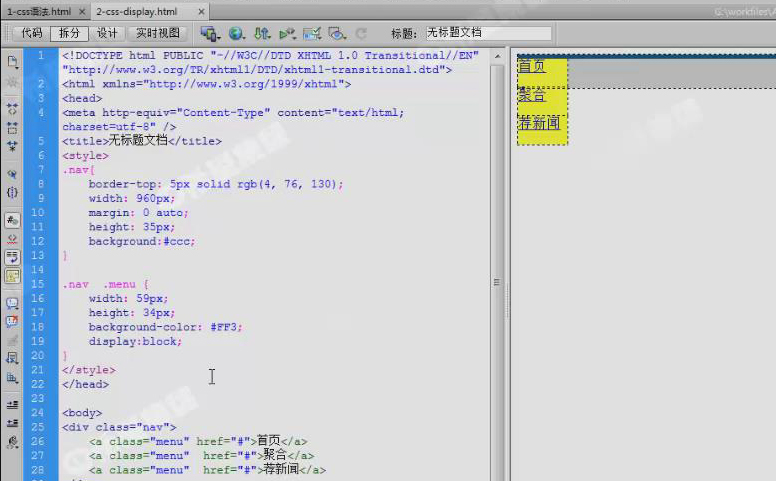
Task: Switch to 设计 (Design) view
Action: click(x=107, y=33)
